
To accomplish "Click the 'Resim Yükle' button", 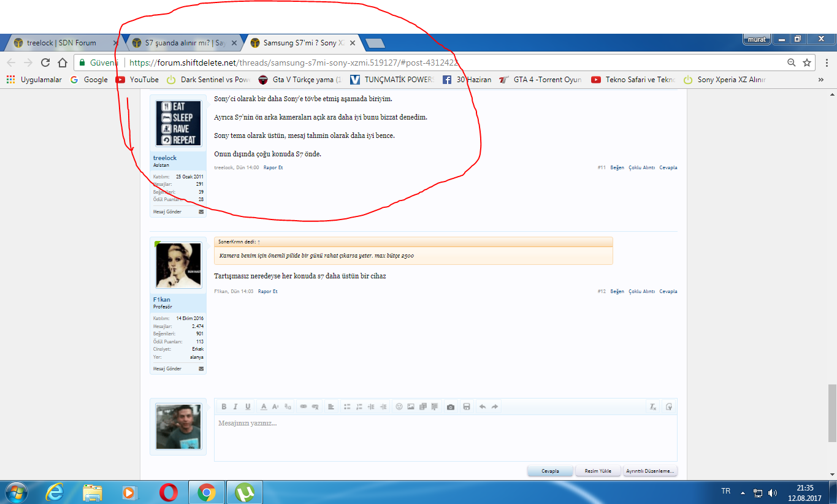I will (597, 471).
